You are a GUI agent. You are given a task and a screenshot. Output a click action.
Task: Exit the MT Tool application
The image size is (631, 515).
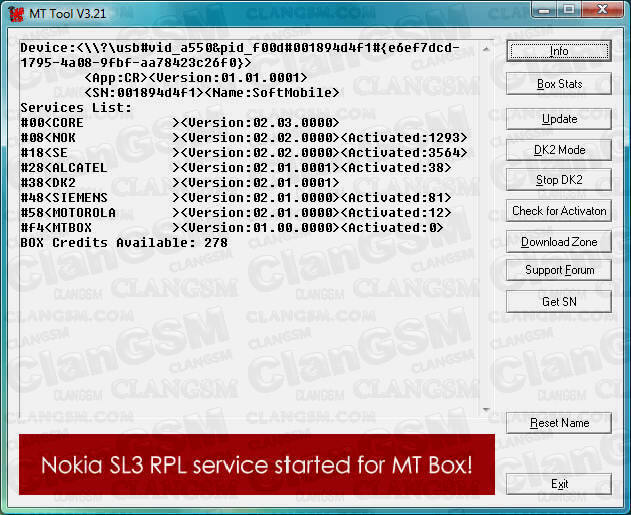(559, 484)
